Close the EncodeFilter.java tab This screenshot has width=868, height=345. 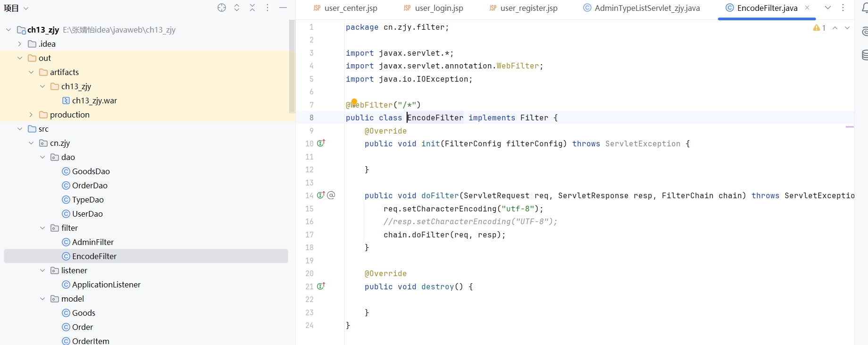coord(807,8)
